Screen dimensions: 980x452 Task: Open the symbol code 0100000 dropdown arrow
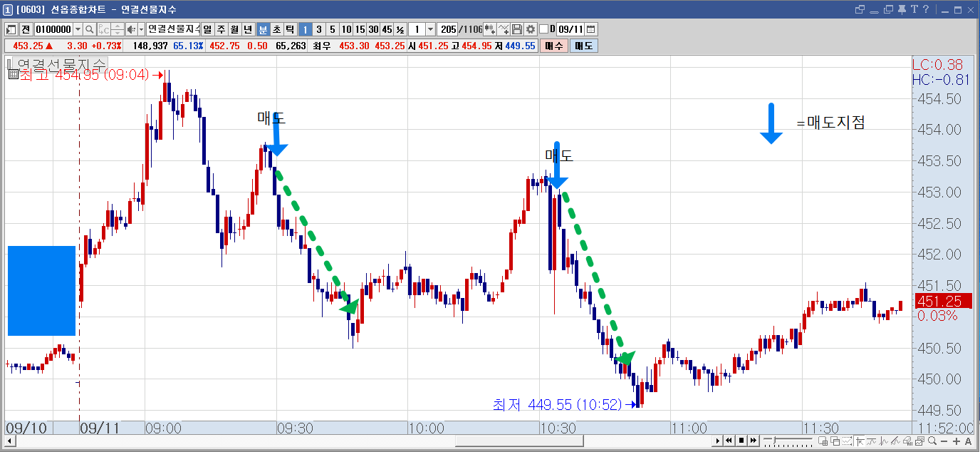click(x=78, y=29)
